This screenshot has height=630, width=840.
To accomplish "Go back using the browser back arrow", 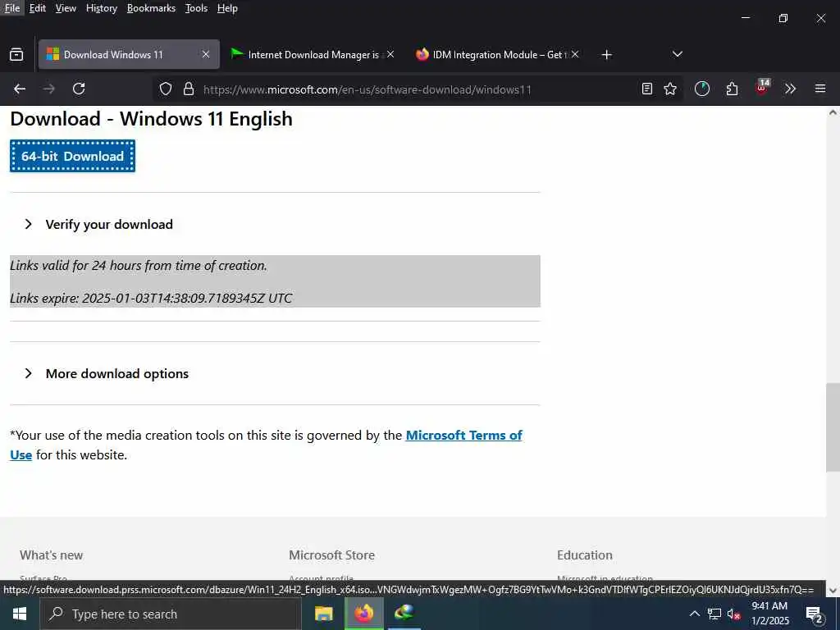I will pos(20,89).
